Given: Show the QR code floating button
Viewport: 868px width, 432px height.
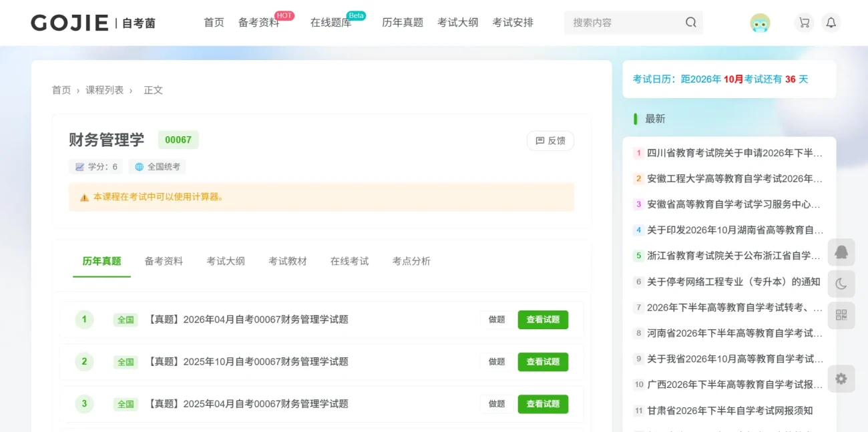Looking at the screenshot, I should point(841,315).
